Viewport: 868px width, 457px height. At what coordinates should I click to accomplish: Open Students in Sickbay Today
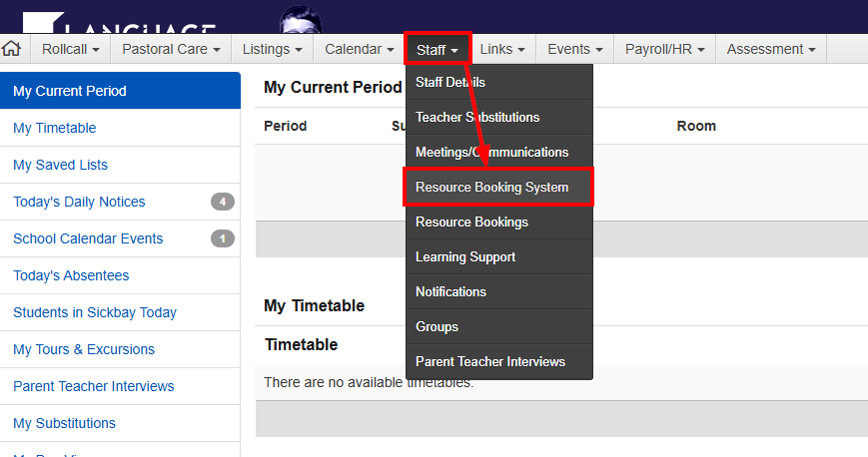[95, 312]
